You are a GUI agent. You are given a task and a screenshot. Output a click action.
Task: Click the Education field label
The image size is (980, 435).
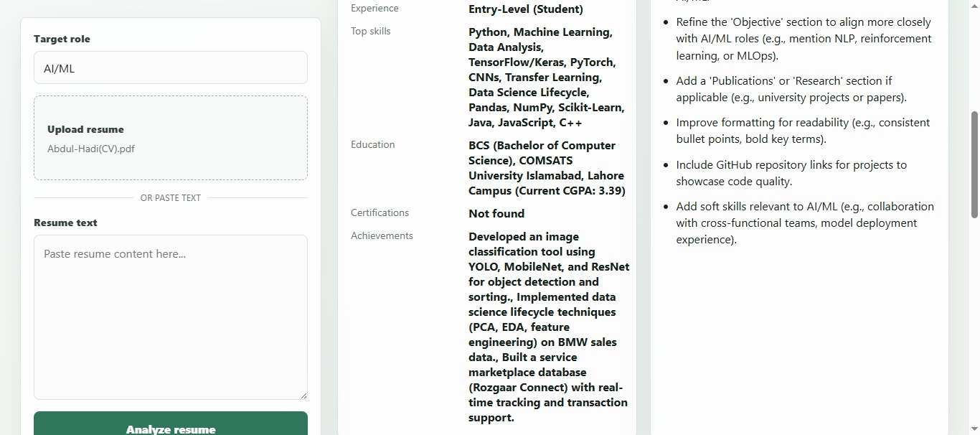tap(373, 145)
